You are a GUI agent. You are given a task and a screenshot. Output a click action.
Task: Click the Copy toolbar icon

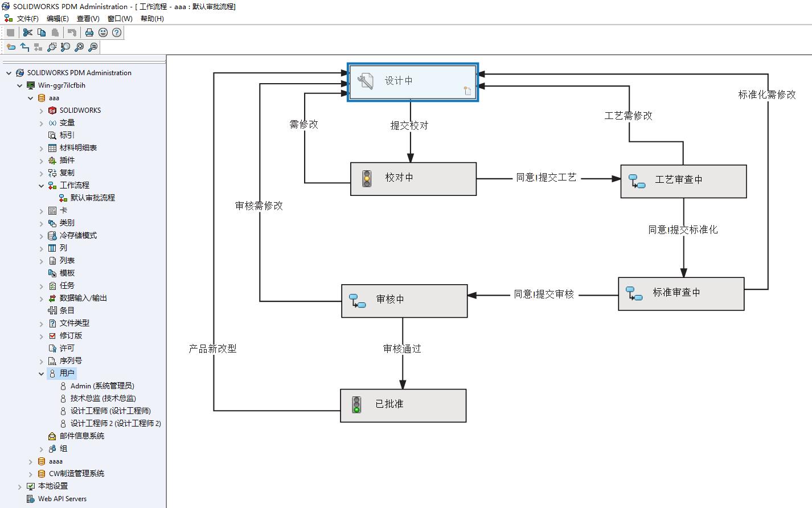[41, 32]
